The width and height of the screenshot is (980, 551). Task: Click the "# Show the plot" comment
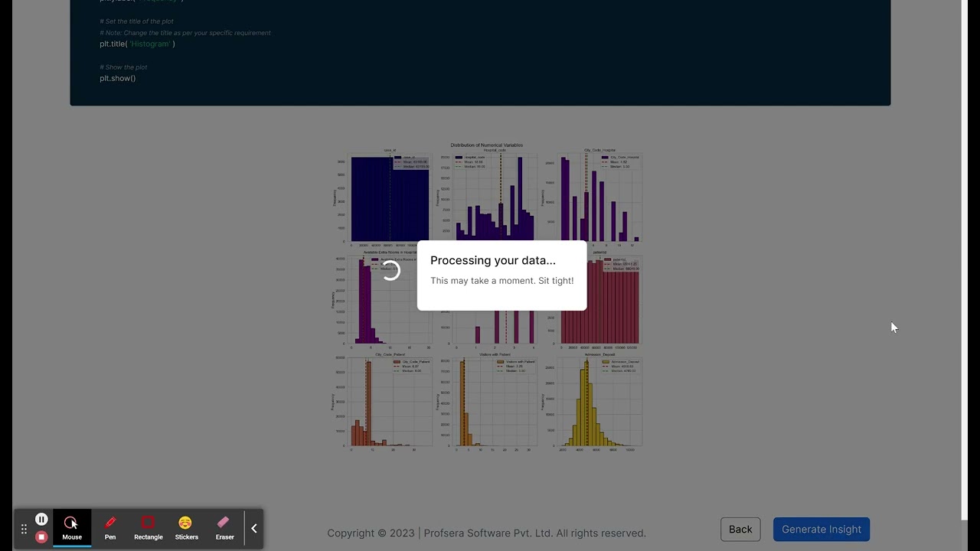[123, 67]
